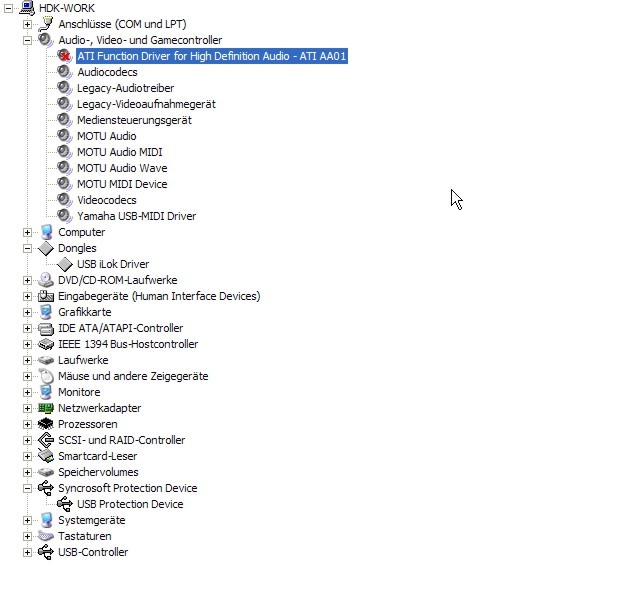Click the Prozessoren chip icon
Viewport: 628px width, 598px height.
pos(46,424)
